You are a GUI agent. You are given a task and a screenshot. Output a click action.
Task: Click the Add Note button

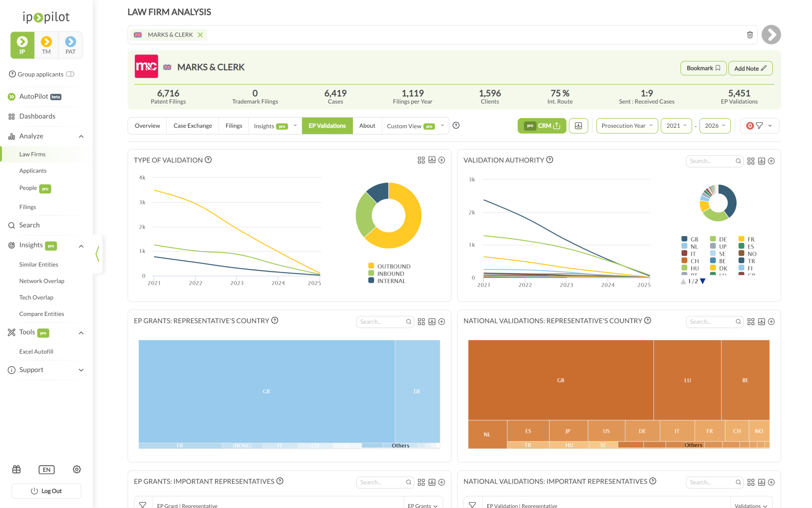[x=750, y=68]
